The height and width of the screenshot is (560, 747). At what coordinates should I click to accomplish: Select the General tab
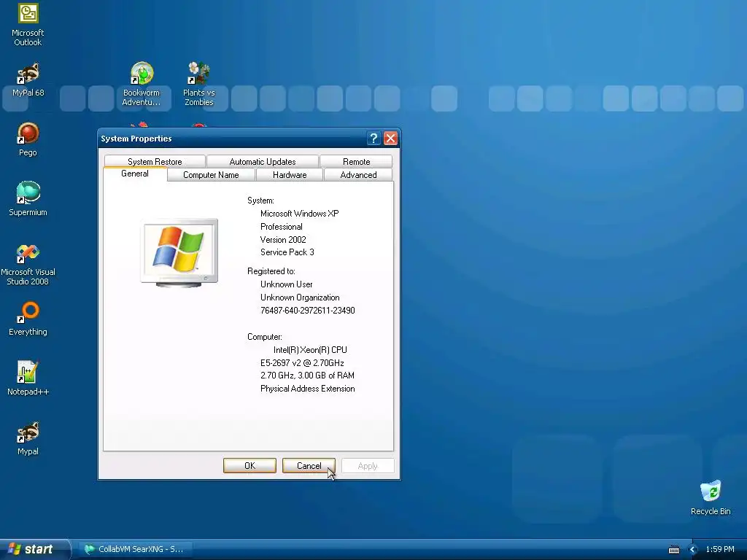[135, 174]
